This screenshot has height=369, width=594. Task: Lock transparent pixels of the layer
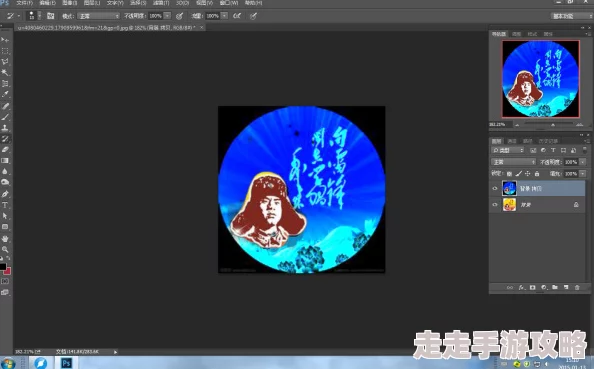[x=509, y=174]
